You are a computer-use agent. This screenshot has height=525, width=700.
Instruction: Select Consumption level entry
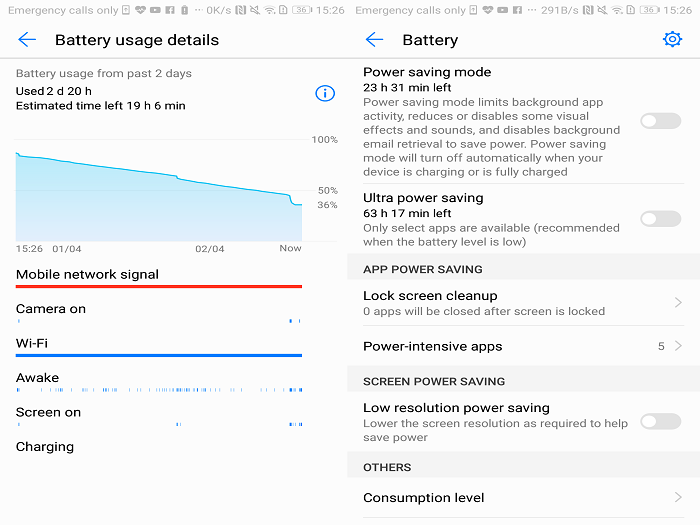(x=523, y=497)
